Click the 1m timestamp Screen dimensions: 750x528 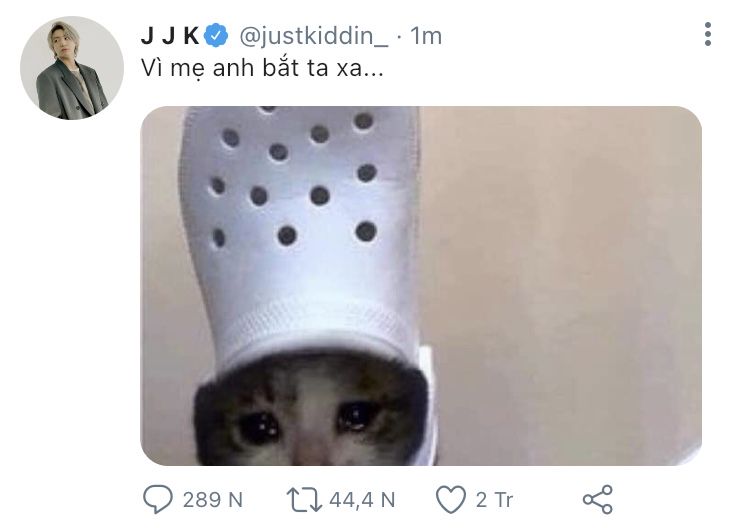(x=426, y=36)
